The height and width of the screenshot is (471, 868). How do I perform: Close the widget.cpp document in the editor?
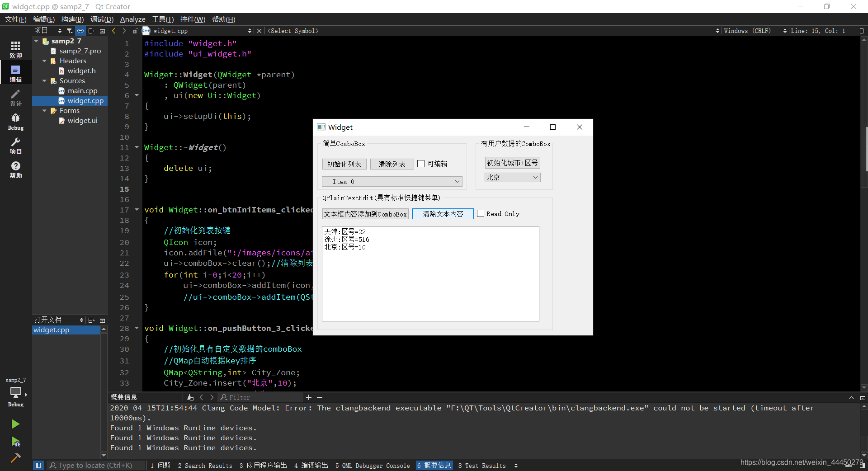259,31
